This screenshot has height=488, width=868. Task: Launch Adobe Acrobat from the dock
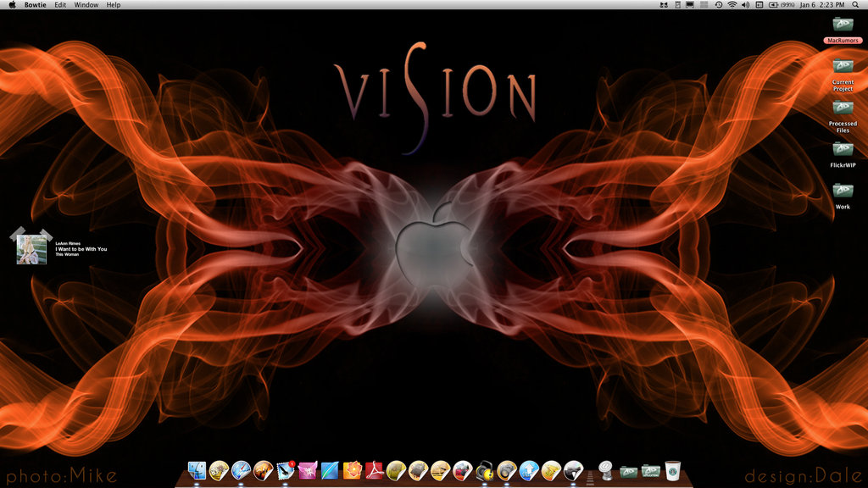(374, 470)
